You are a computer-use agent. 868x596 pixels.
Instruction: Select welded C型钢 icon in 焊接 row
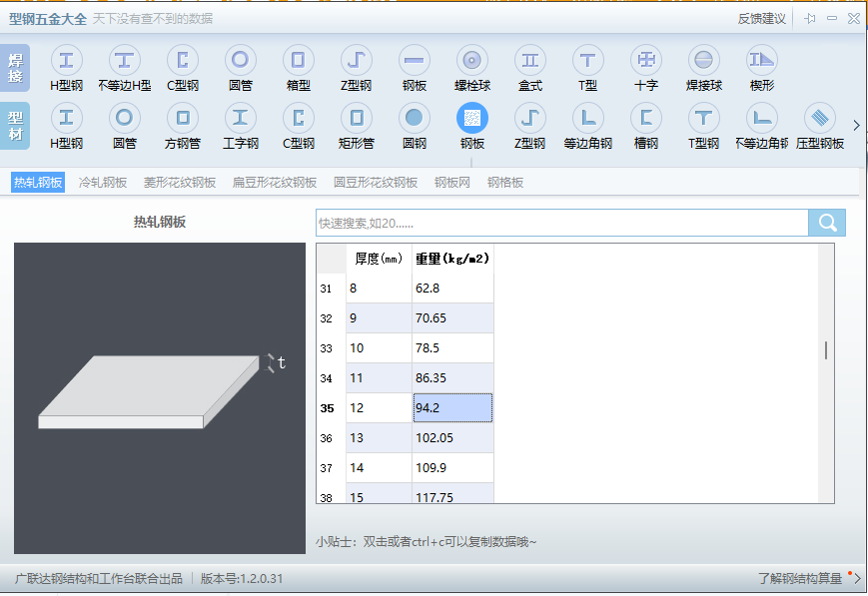(183, 60)
